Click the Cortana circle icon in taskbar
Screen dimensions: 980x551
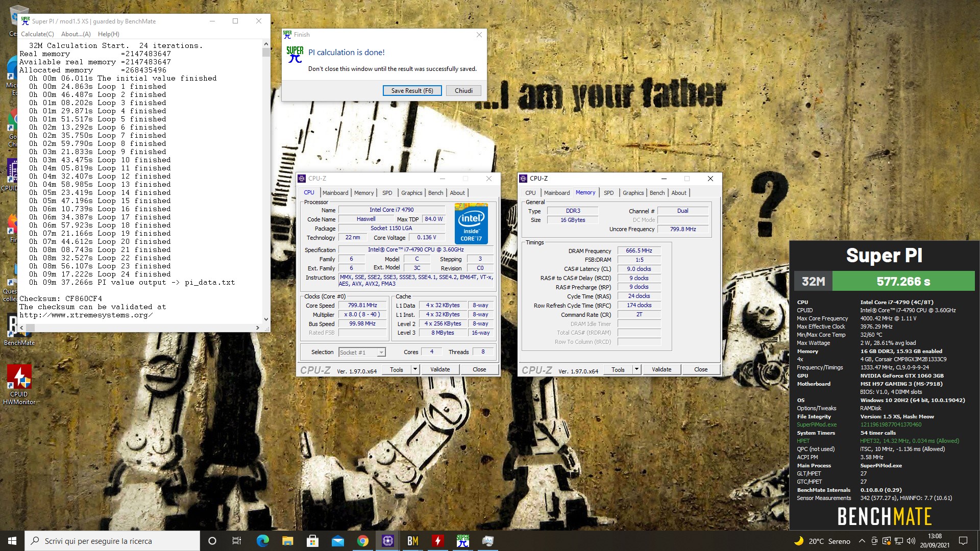(212, 541)
